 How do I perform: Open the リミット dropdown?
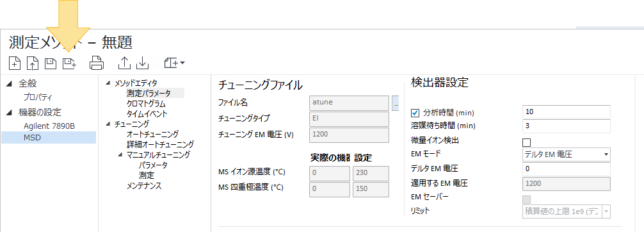click(x=567, y=211)
